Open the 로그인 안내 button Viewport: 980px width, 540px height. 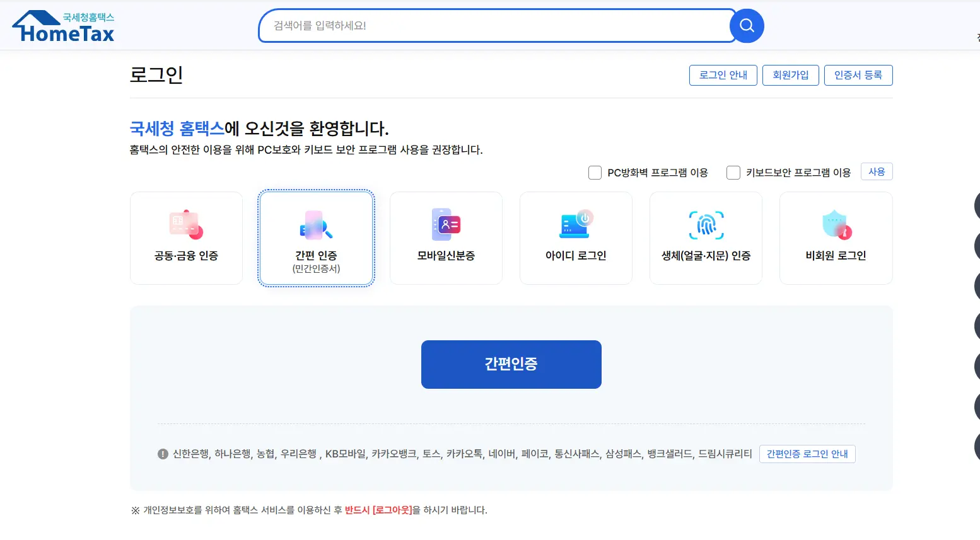(723, 75)
